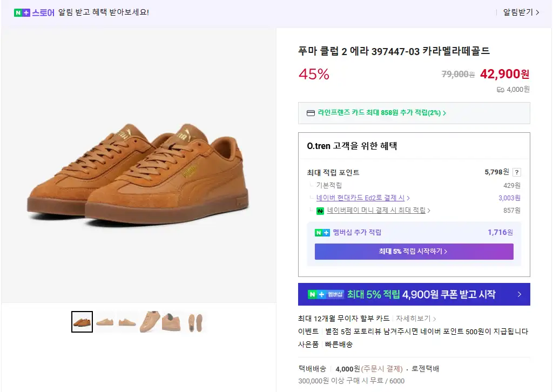Screen dimensions: 553x392
Task: Click the credit card icon
Action: [311, 113]
